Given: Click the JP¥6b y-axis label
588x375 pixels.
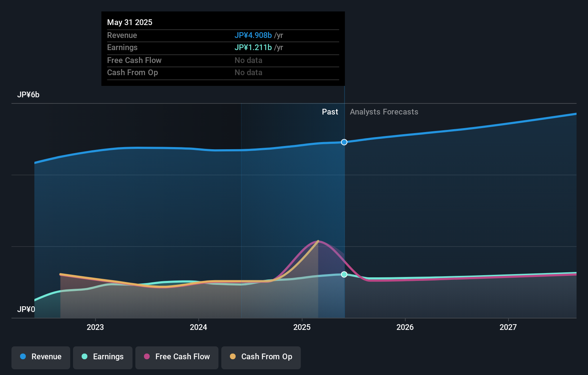Looking at the screenshot, I should pyautogui.click(x=28, y=95).
